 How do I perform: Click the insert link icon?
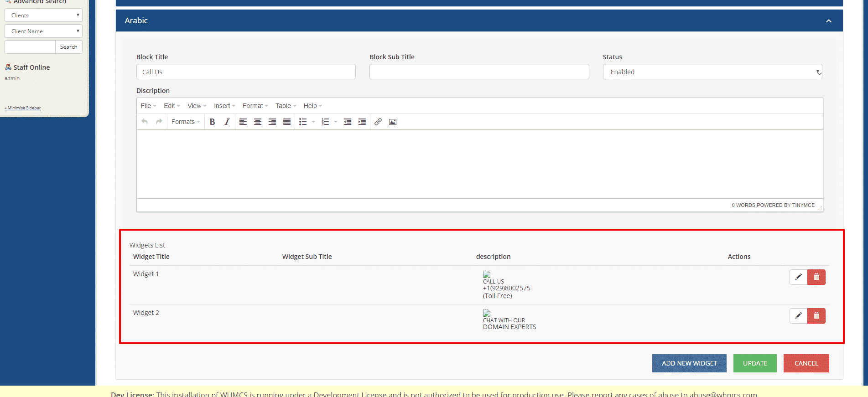click(378, 122)
